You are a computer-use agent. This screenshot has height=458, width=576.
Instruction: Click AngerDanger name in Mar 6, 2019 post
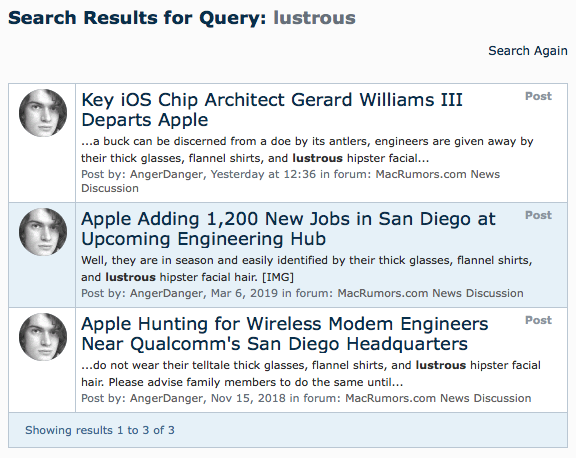166,293
